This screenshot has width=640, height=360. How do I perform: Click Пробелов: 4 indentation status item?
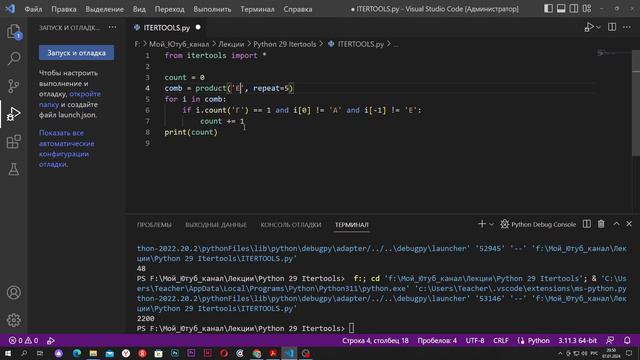pos(437,340)
